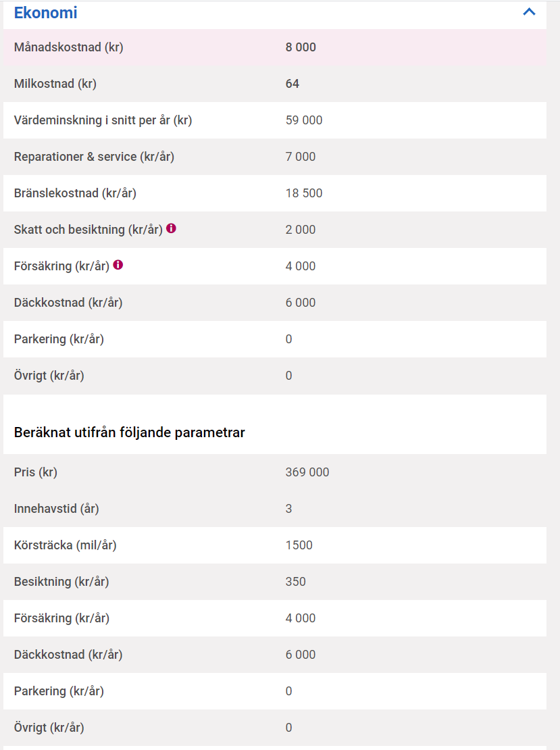Click the Besiktning value 350

click(296, 582)
